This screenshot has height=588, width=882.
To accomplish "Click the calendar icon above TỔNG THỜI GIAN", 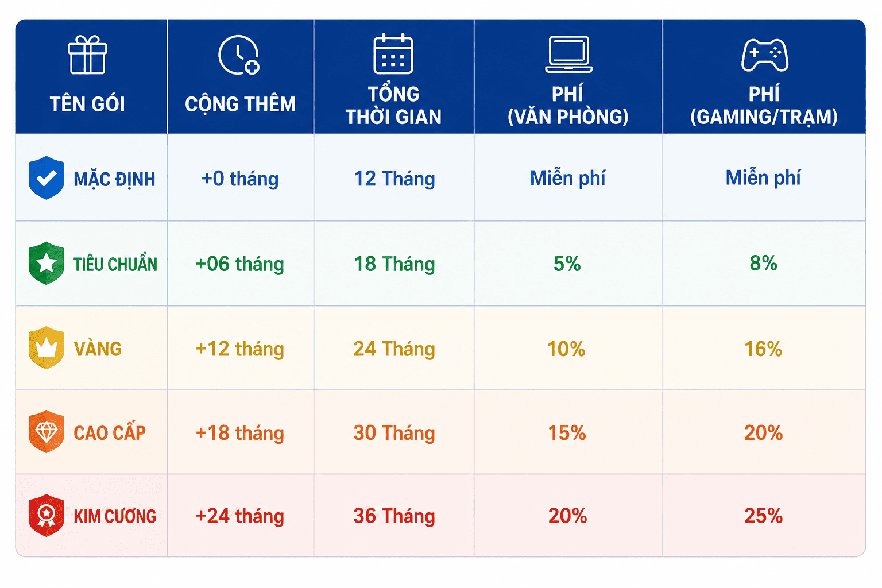I will click(393, 54).
